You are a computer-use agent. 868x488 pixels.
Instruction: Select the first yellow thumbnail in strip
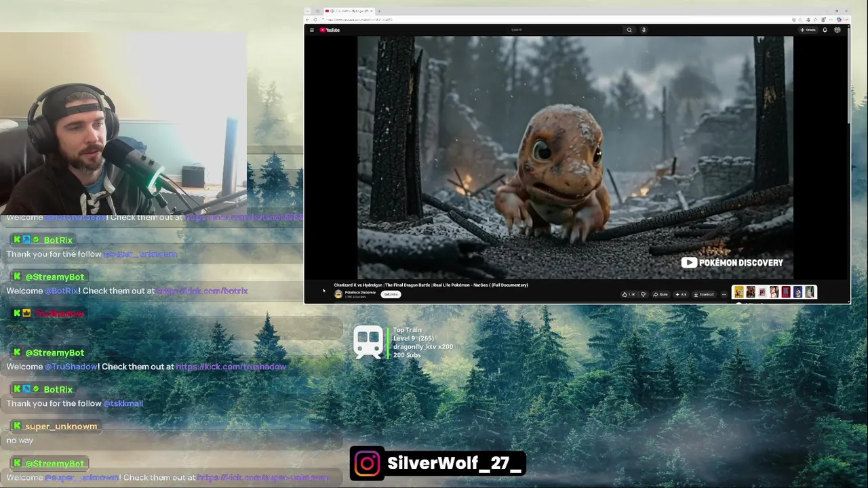[x=739, y=292]
